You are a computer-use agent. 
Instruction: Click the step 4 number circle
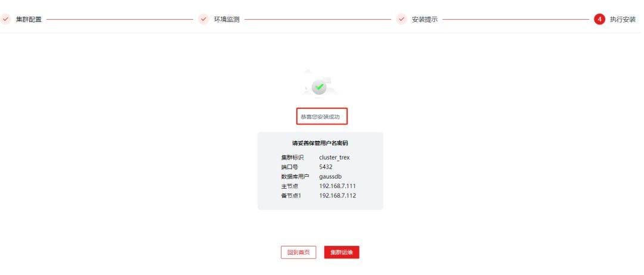(x=600, y=19)
